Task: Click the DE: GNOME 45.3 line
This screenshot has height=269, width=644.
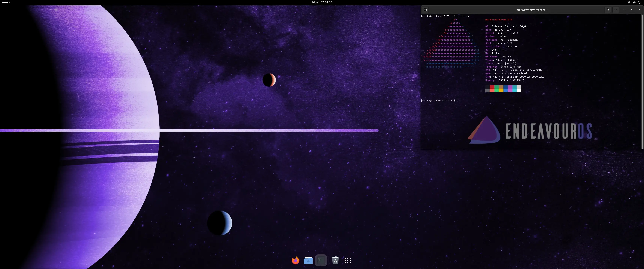Action: (x=496, y=50)
